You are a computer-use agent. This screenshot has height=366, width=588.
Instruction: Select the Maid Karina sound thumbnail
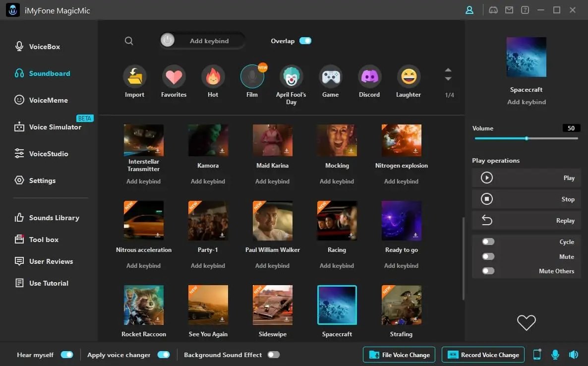[x=273, y=140]
